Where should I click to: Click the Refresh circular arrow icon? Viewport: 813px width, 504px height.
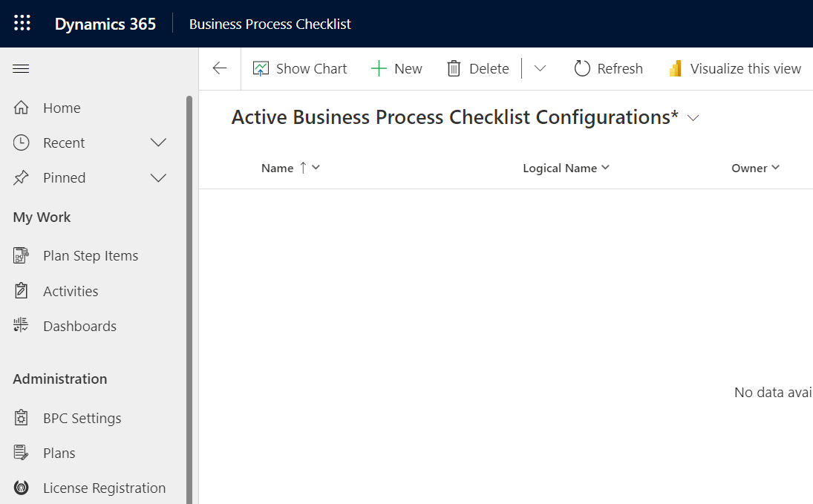(582, 69)
